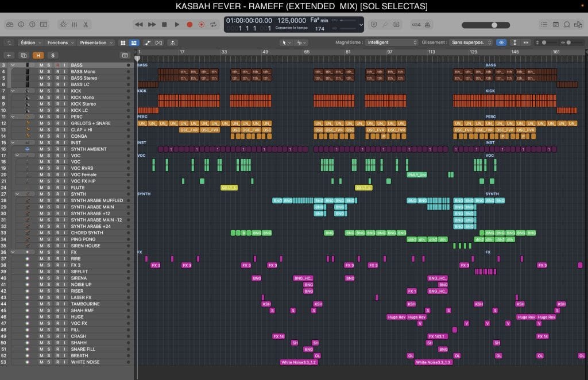This screenshot has height=380, width=588.
Task: Open the Library panel icon
Action: (10, 25)
